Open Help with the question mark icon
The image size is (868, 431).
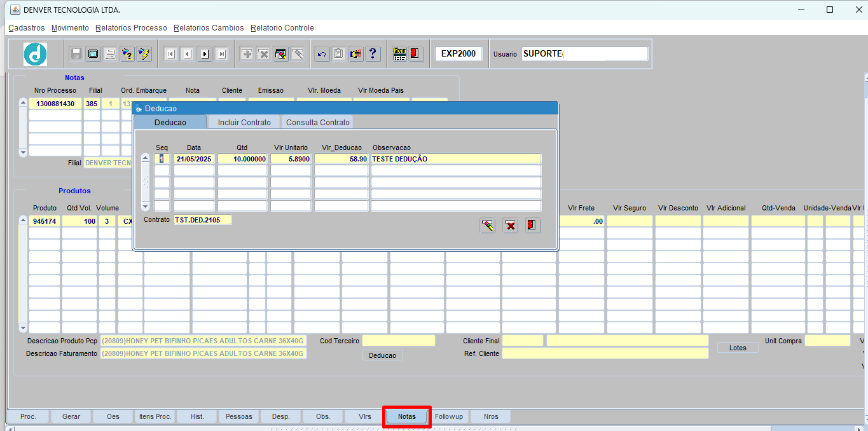coord(373,54)
